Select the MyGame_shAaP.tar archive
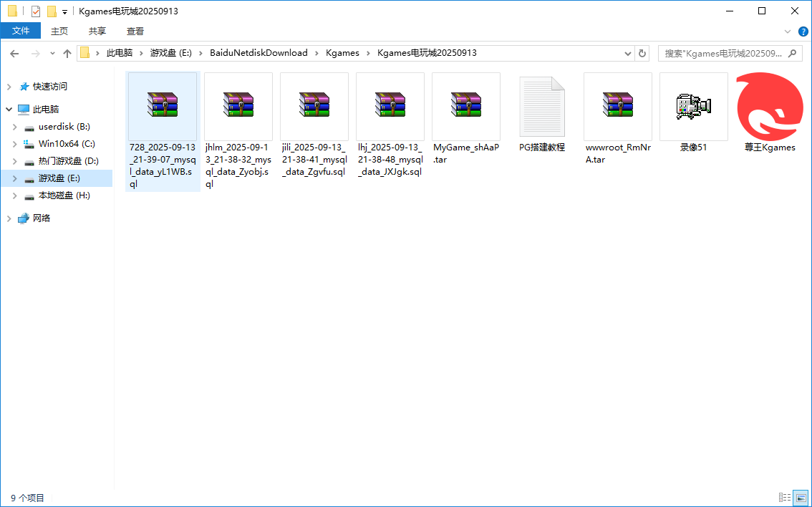Viewport: 812px width, 507px height. click(x=465, y=105)
